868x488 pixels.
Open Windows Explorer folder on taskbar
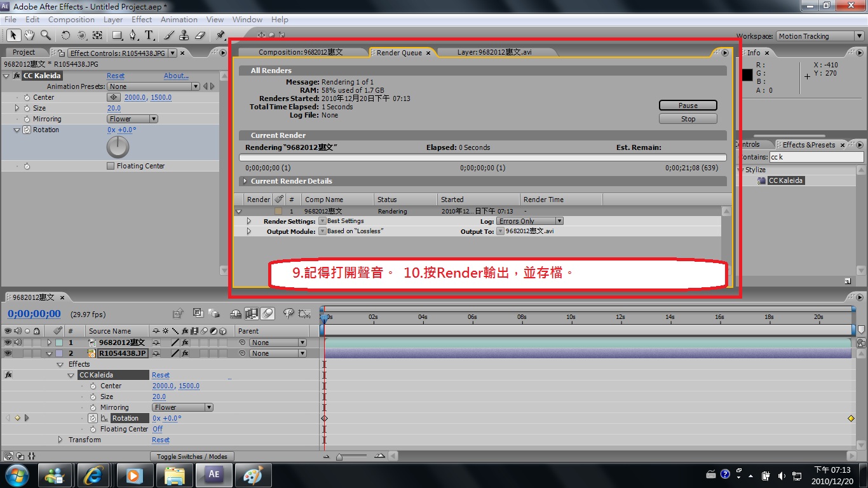(173, 475)
